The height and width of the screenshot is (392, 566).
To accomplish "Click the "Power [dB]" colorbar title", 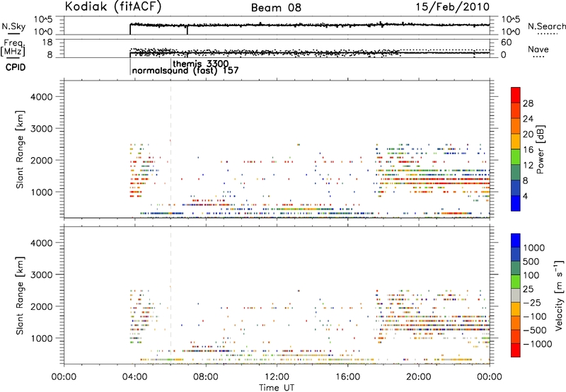I will (x=541, y=149).
